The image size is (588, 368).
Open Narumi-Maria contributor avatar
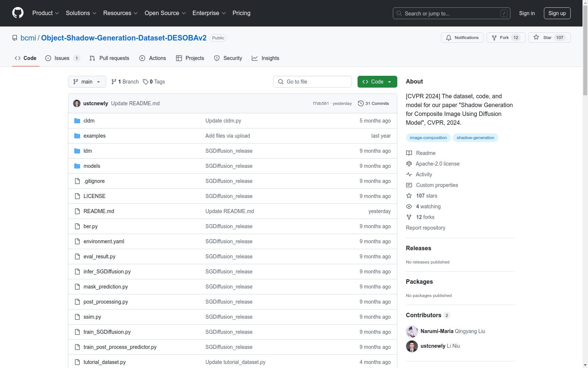point(412,331)
